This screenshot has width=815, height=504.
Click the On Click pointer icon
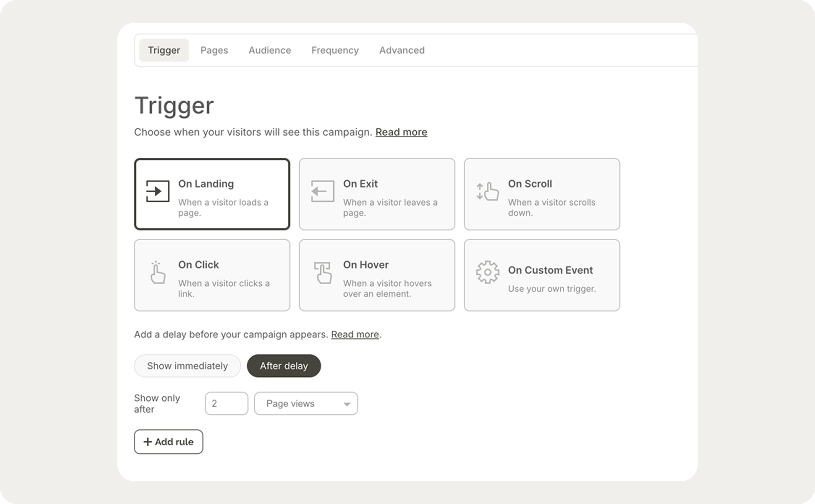(x=157, y=272)
